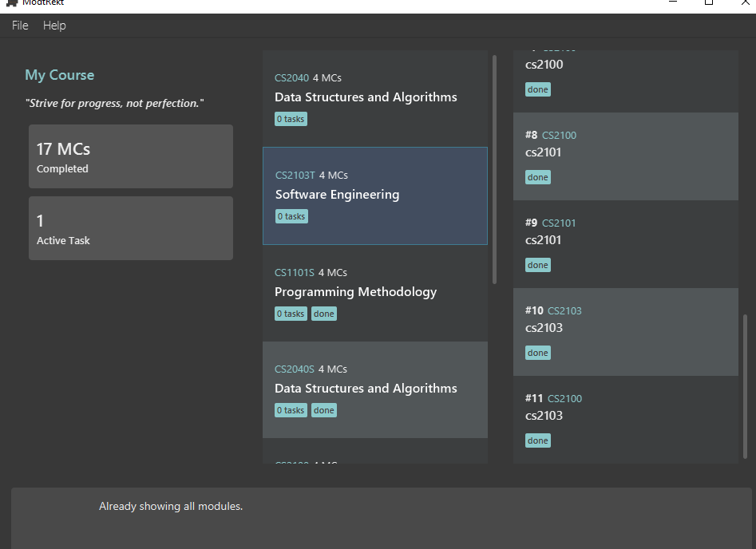The height and width of the screenshot is (549, 756).
Task: Click the done tag under cs2100 task
Action: (x=538, y=89)
